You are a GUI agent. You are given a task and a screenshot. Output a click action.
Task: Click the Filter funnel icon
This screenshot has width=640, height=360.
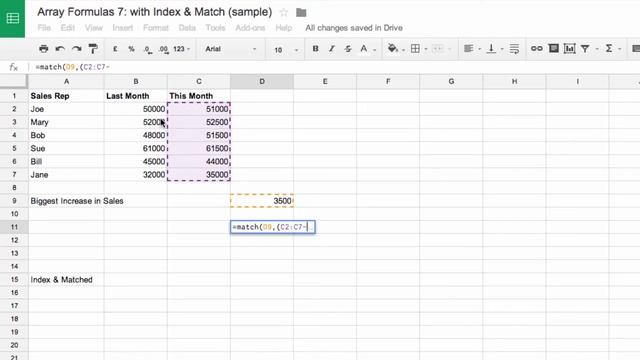[x=585, y=49]
